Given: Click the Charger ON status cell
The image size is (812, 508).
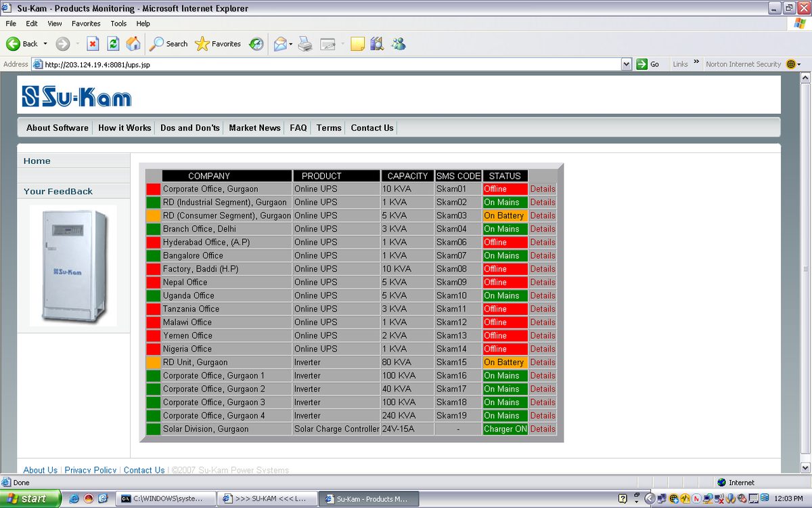Looking at the screenshot, I should [x=505, y=429].
